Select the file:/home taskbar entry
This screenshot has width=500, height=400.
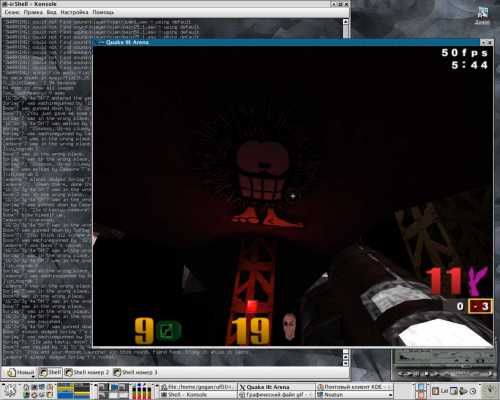click(198, 387)
